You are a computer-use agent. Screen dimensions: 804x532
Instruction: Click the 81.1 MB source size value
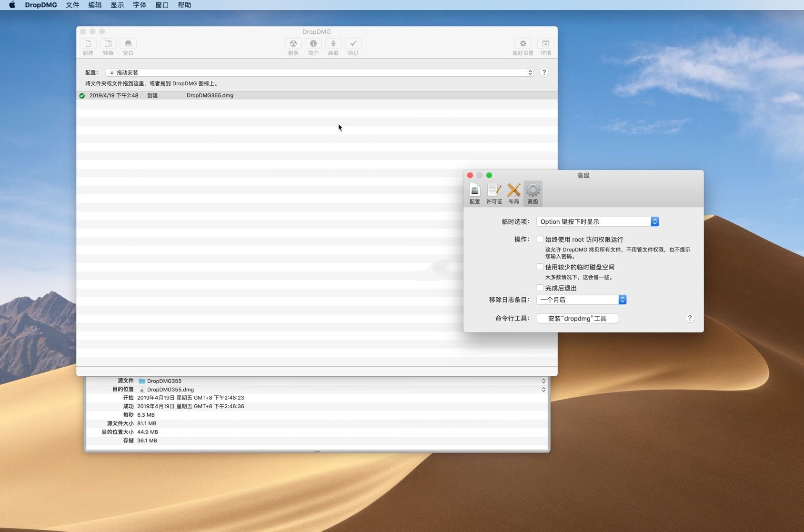pos(147,423)
